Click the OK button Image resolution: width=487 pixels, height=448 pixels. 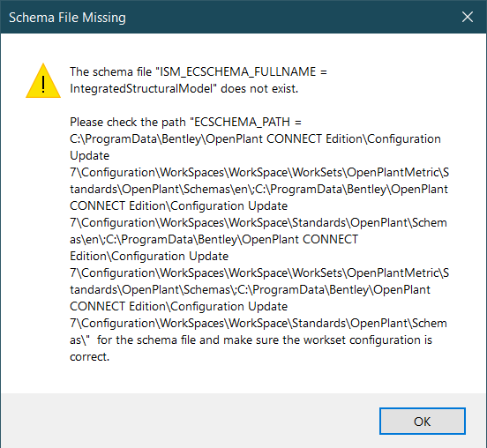point(422,422)
